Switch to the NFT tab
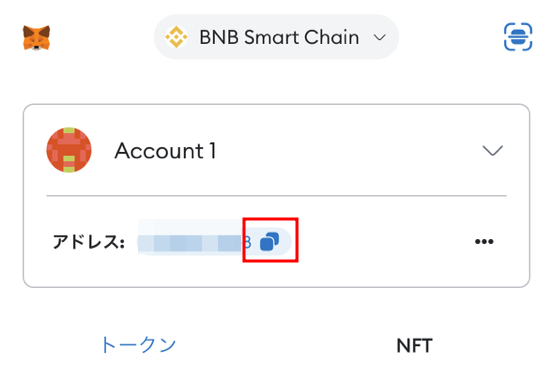Screen dimensions: 553x375 tap(414, 345)
